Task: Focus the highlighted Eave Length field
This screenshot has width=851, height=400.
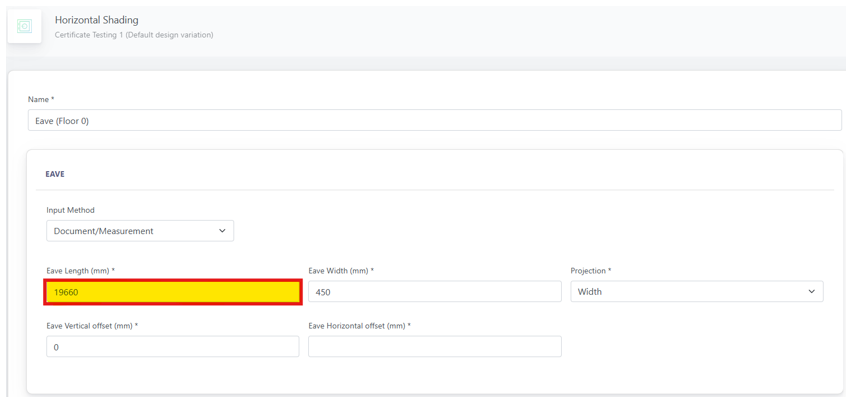Action: [x=173, y=292]
